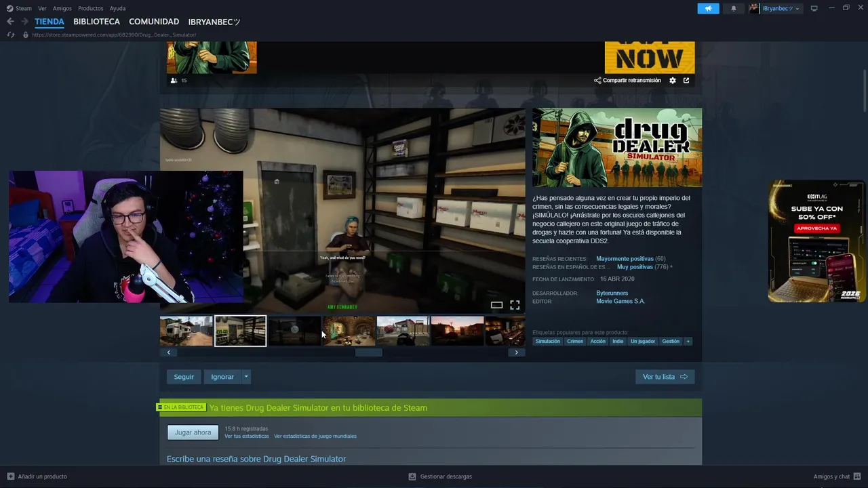Reload the store page
The width and height of the screenshot is (868, 488).
pos(11,35)
